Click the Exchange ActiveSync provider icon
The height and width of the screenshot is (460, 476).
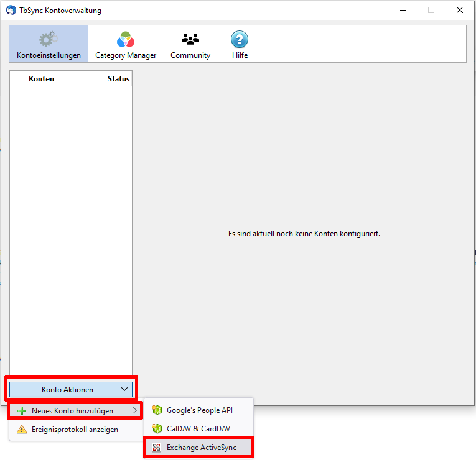(157, 448)
